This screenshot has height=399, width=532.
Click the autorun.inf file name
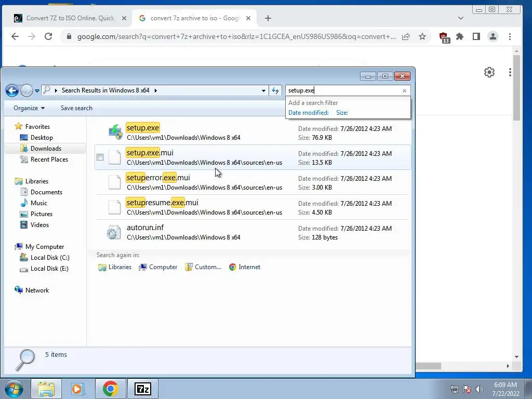[x=145, y=228]
